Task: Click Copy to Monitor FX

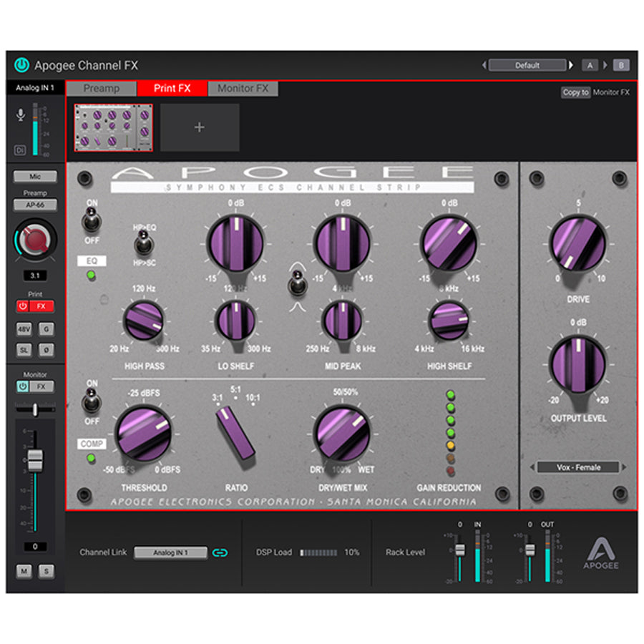Action: pos(575,93)
